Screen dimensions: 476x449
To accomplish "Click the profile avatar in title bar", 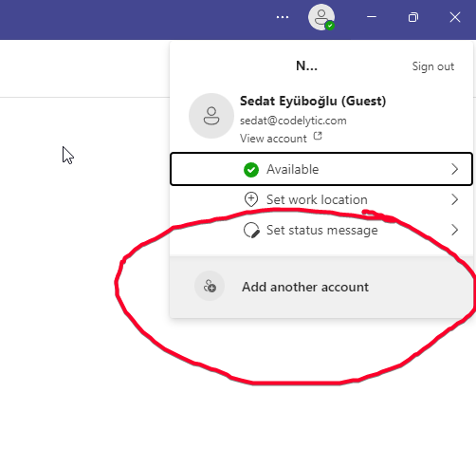I will click(321, 17).
